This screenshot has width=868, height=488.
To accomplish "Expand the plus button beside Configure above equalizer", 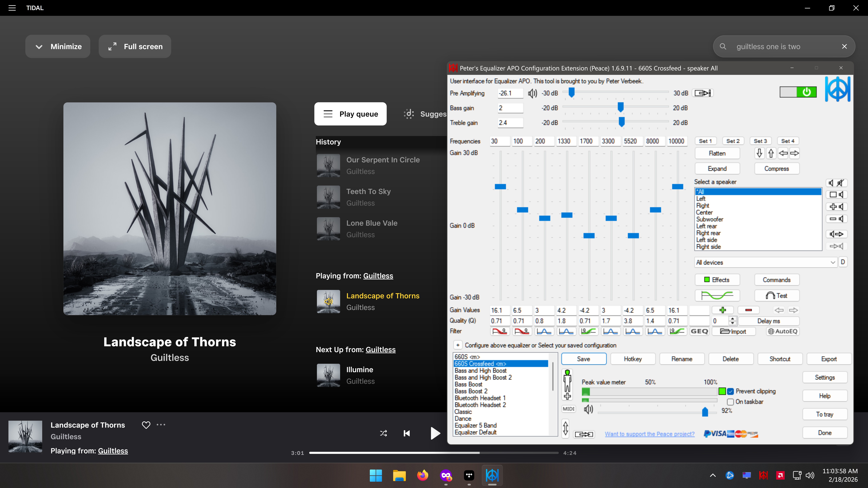I will [x=458, y=345].
